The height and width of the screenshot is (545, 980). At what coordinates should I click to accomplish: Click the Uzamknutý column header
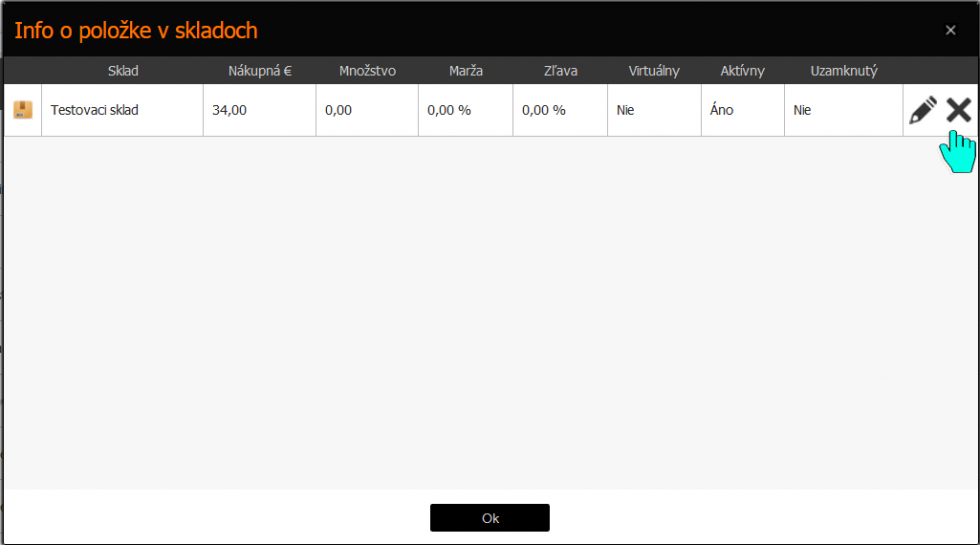pos(843,71)
